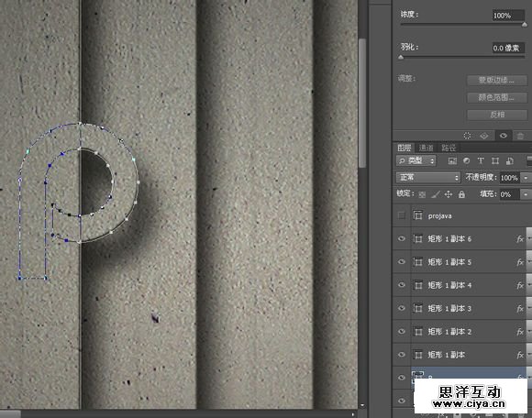Hide the 矩形 1 副本 6 layer

pos(402,239)
